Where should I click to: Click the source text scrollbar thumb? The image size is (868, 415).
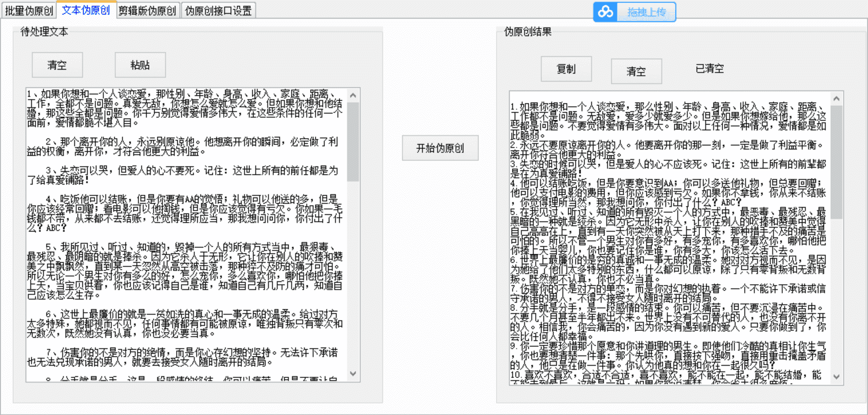353,141
